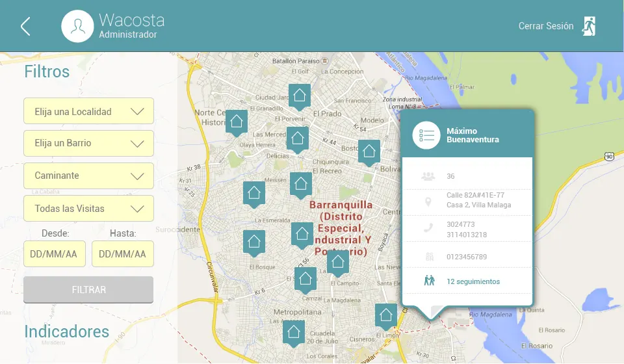Click the Wacosta username text
This screenshot has width=624, height=364.
[x=132, y=20]
